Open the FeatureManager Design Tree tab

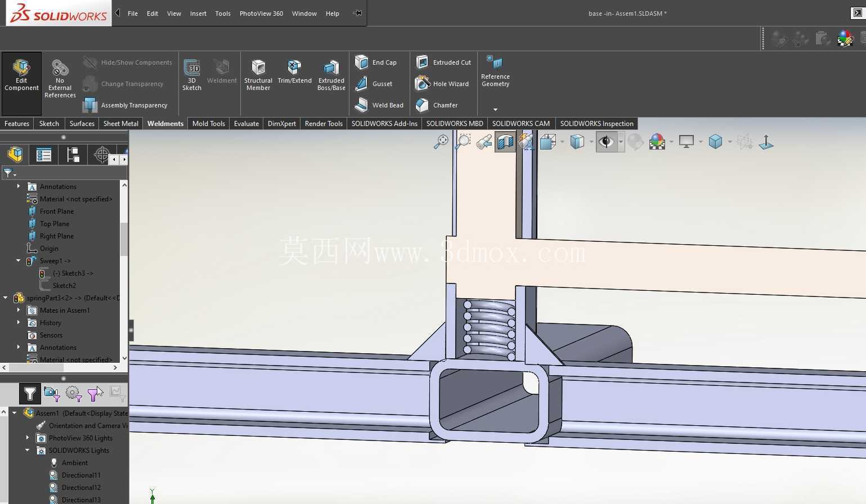[x=15, y=154]
